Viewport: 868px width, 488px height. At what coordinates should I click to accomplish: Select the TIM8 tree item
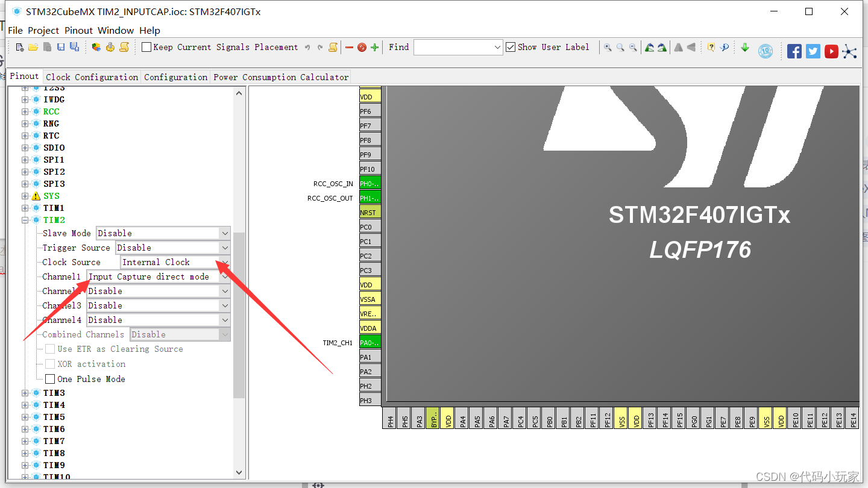click(x=54, y=453)
